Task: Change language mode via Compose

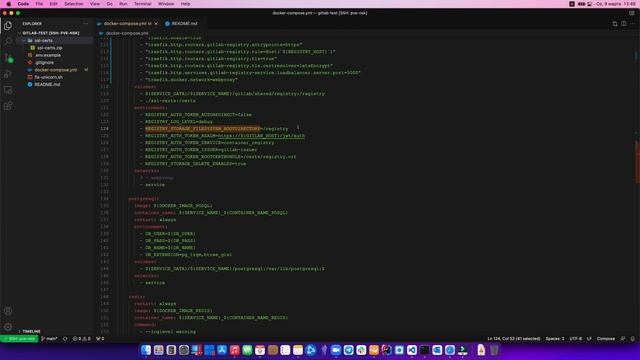Action: pos(606,339)
